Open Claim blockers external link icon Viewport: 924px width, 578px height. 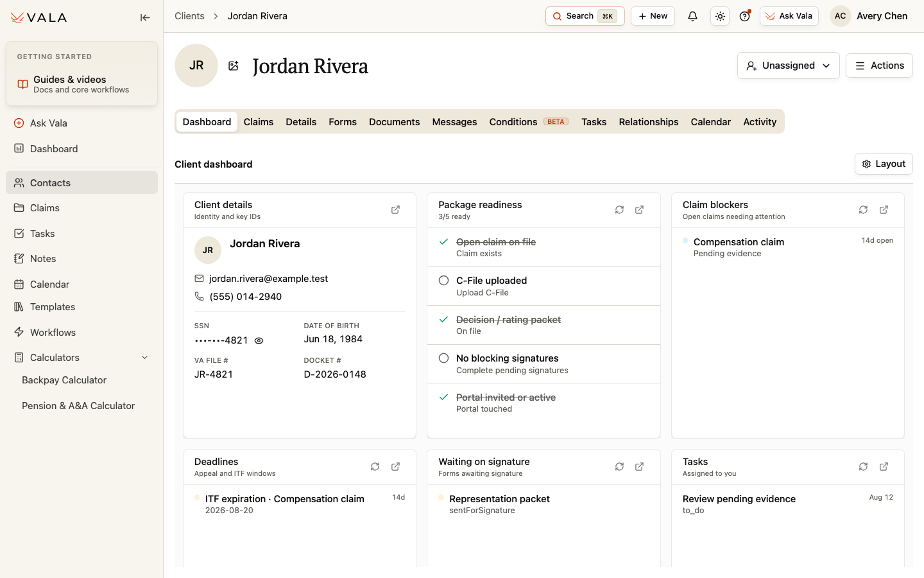pos(884,210)
